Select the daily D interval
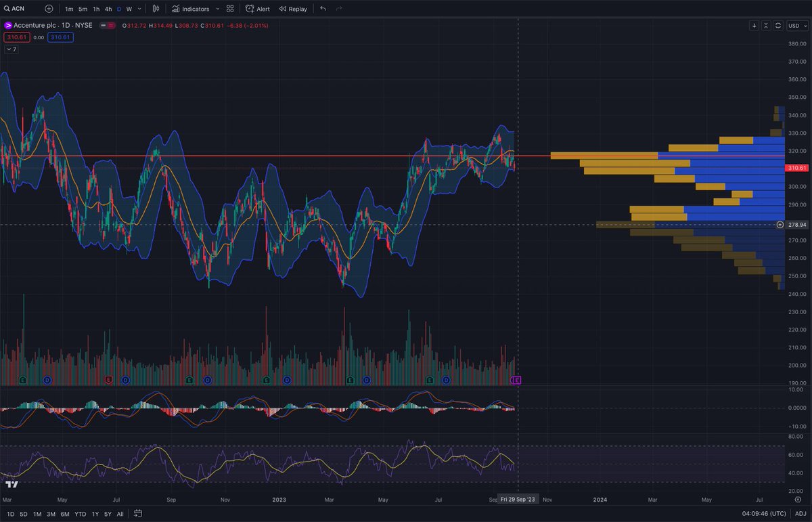Image resolution: width=812 pixels, height=522 pixels. pyautogui.click(x=119, y=9)
